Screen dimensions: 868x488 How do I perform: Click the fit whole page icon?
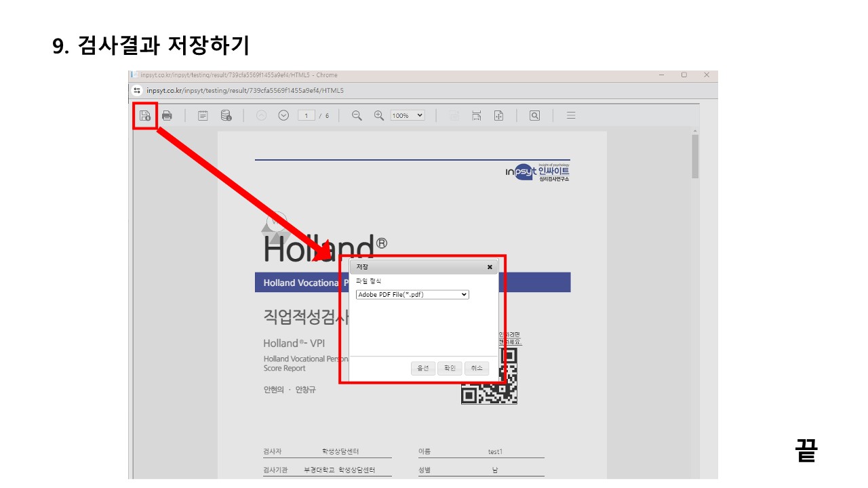coord(498,115)
